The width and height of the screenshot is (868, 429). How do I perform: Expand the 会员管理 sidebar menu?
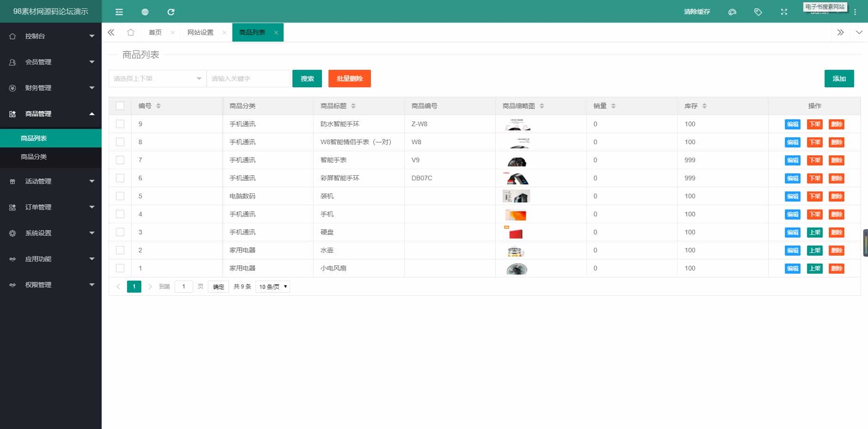click(51, 62)
